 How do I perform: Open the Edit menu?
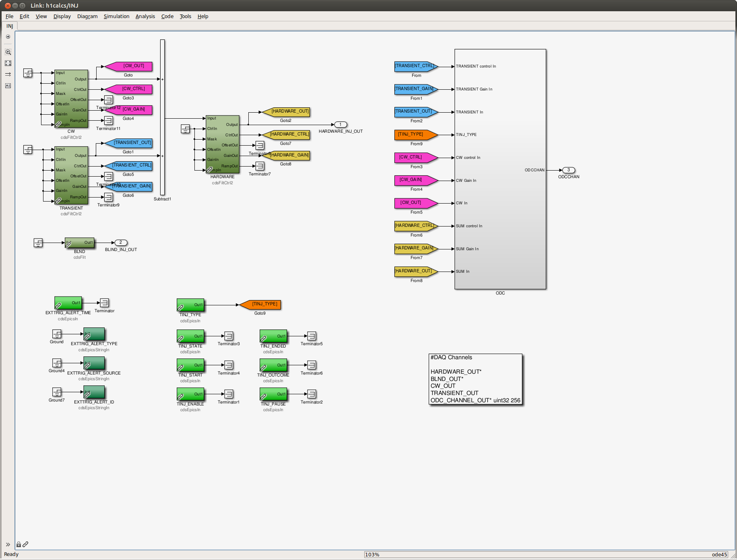click(24, 16)
